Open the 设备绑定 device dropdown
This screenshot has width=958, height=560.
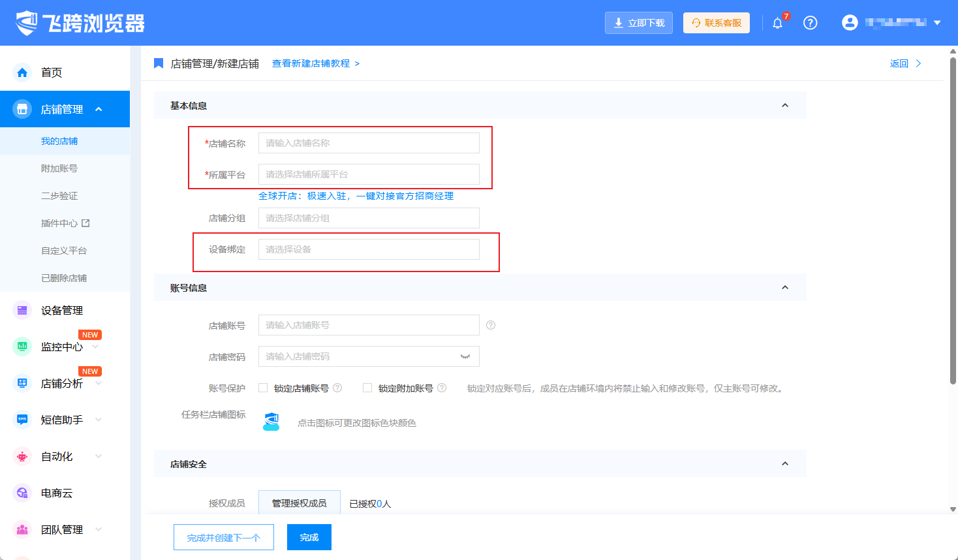point(369,249)
